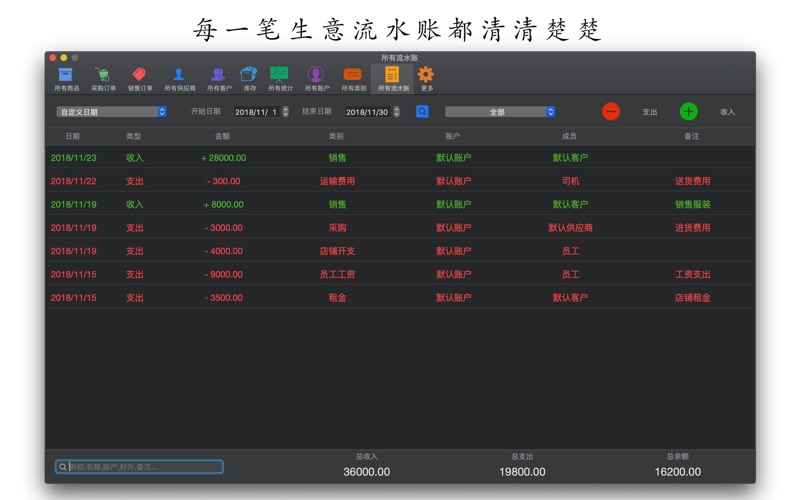The height and width of the screenshot is (500, 800).
Task: Open the 所有商品 (all products) toolbar icon
Action: pyautogui.click(x=65, y=77)
